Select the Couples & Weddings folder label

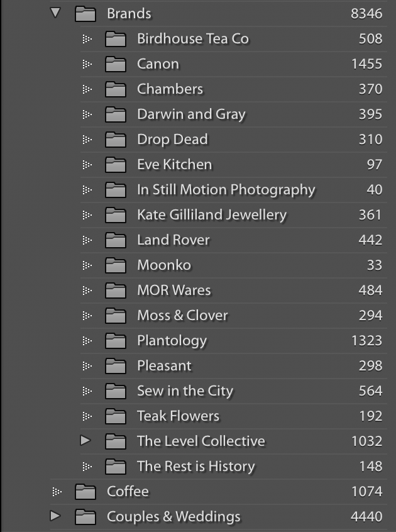pos(173,517)
